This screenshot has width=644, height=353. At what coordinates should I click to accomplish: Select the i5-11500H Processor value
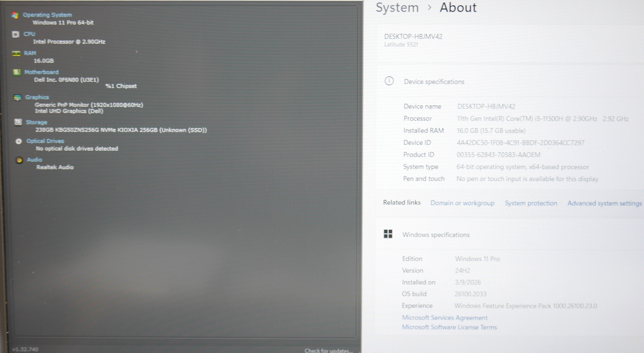(x=543, y=118)
